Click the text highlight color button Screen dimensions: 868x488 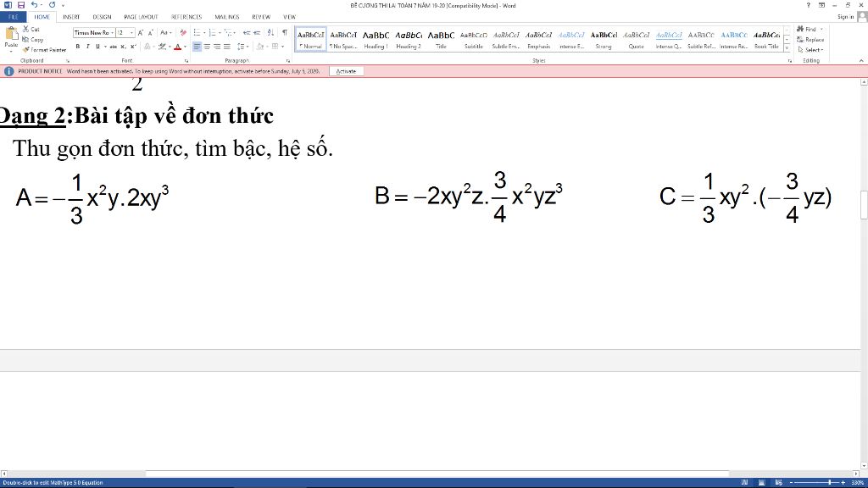[x=162, y=47]
